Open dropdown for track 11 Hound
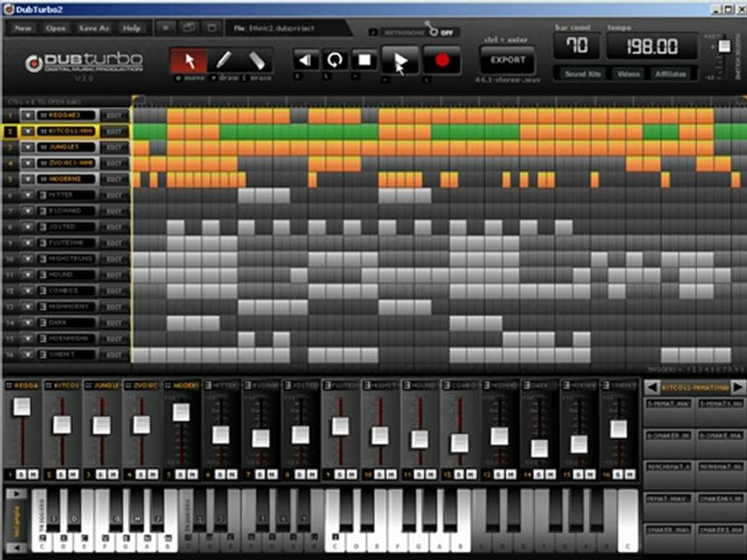This screenshot has width=747, height=560. coord(28,275)
